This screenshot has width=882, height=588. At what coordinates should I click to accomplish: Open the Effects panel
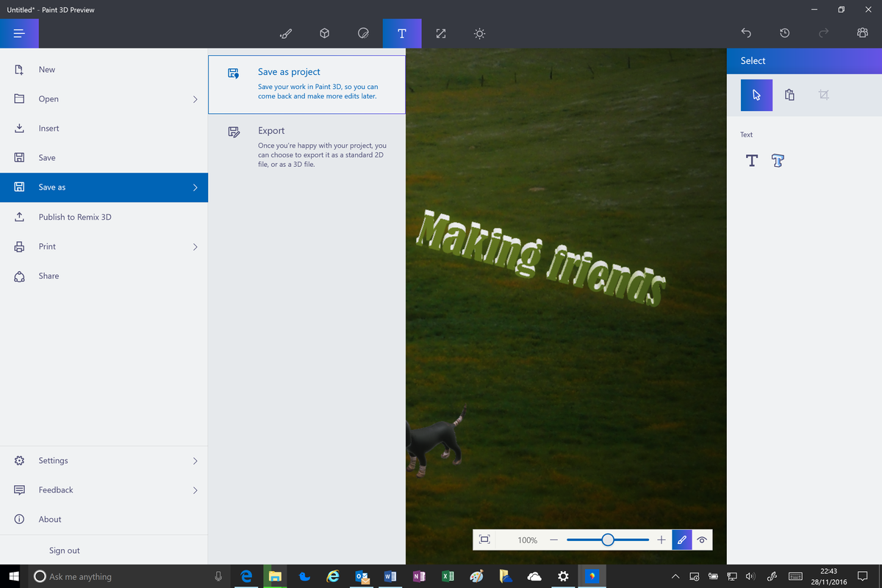click(478, 33)
